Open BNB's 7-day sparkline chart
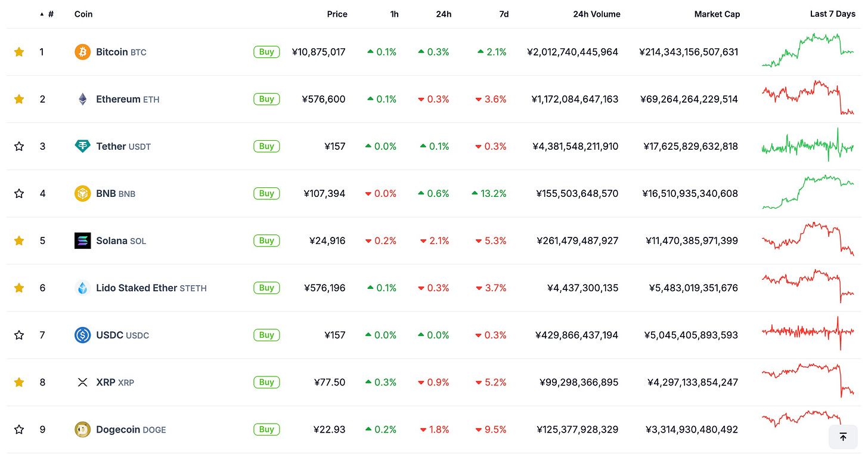The width and height of the screenshot is (868, 454). coord(808,192)
